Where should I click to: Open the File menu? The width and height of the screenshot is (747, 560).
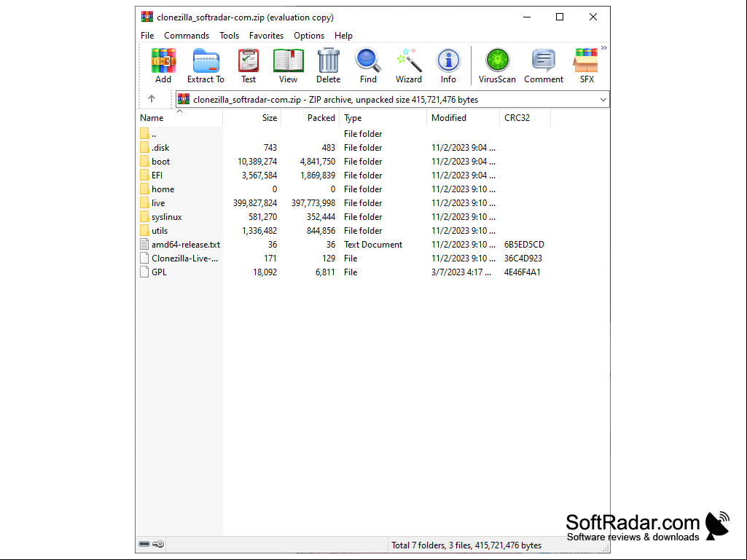tap(147, 36)
